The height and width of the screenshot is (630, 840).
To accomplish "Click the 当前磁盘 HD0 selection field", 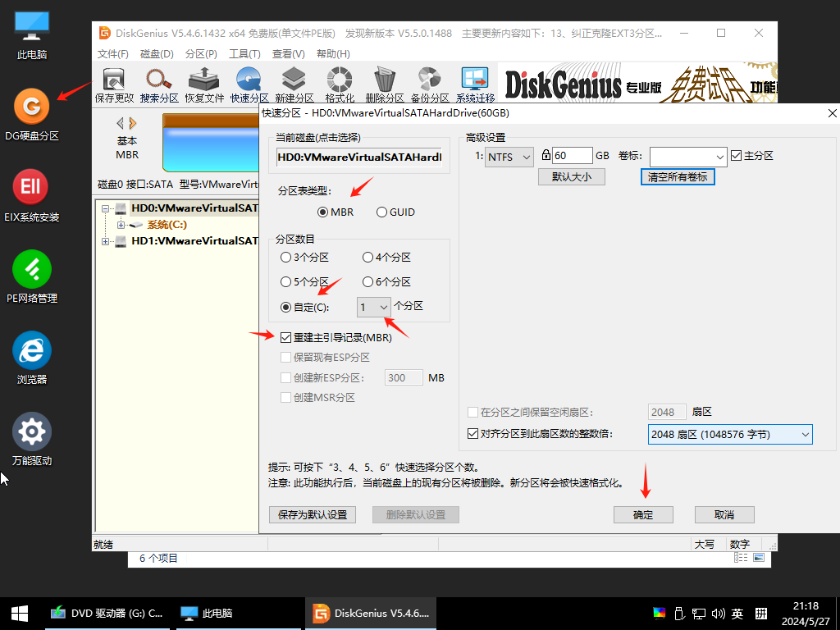I will click(x=359, y=157).
